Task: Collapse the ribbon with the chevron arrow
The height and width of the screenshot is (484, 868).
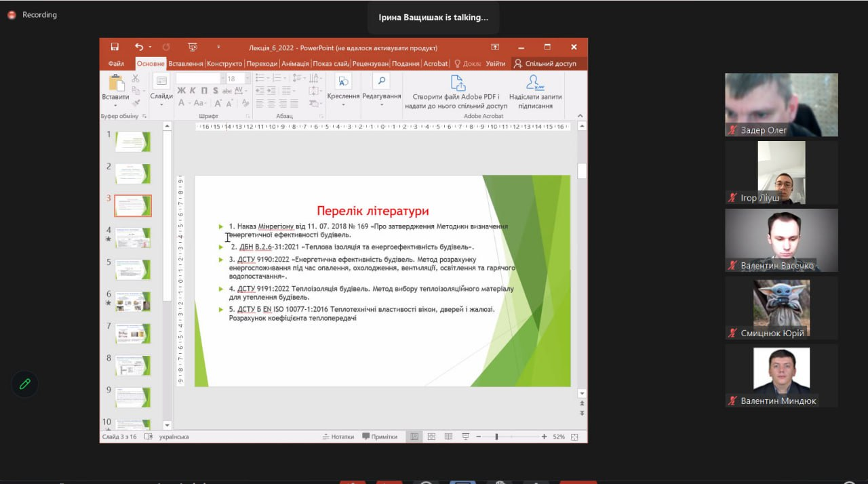Action: [580, 117]
